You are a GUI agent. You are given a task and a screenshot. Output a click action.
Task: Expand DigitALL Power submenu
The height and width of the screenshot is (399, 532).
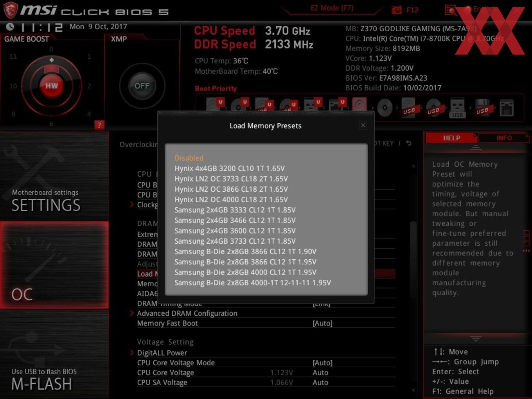[162, 353]
